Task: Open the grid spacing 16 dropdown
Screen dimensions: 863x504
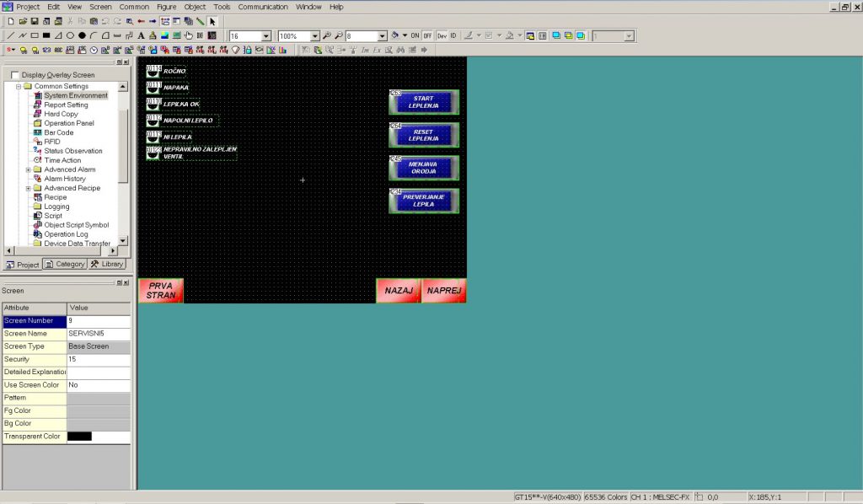Action: point(266,36)
